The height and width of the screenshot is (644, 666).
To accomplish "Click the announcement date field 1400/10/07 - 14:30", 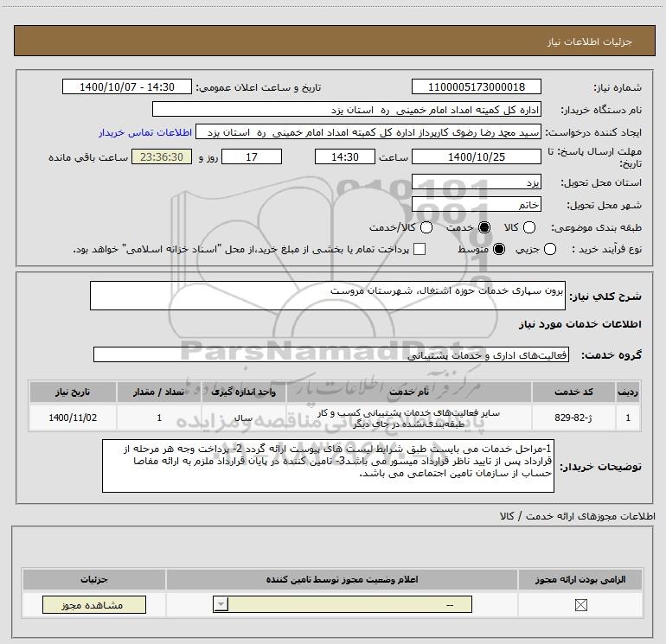I will (x=127, y=86).
